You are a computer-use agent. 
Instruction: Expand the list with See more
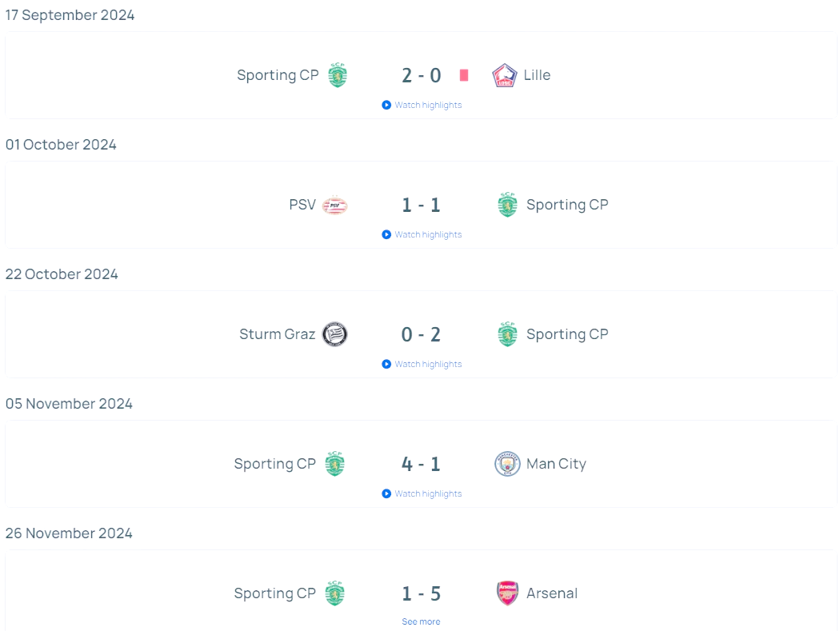point(421,621)
